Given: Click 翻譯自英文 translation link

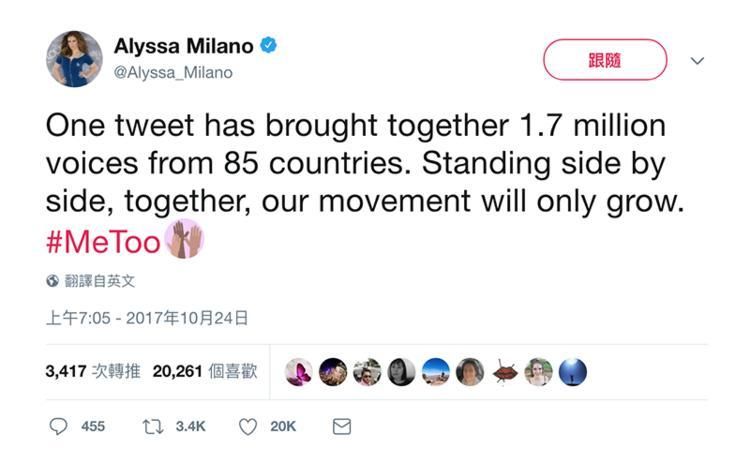Looking at the screenshot, I should click(x=99, y=281).
